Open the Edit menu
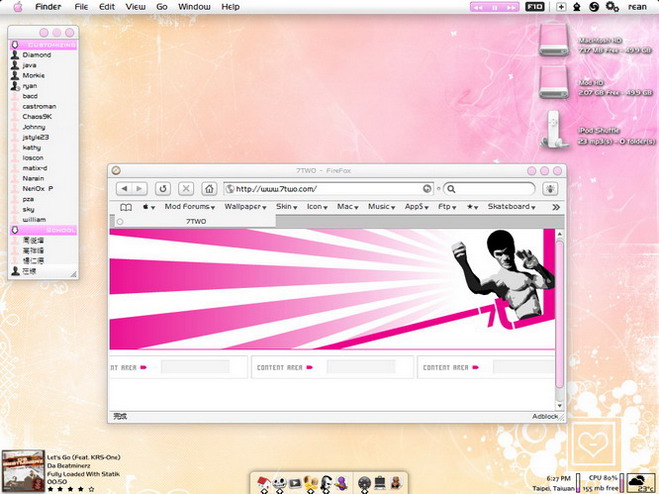 [107, 7]
